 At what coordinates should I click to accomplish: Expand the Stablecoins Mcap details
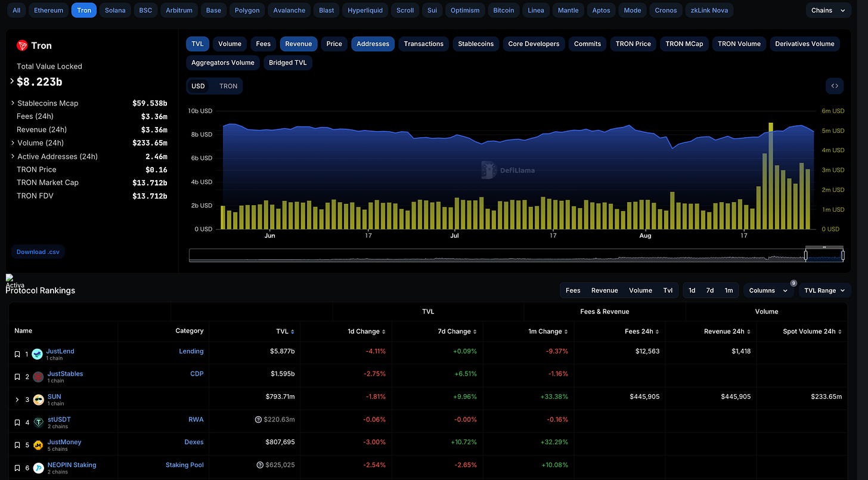[x=13, y=103]
